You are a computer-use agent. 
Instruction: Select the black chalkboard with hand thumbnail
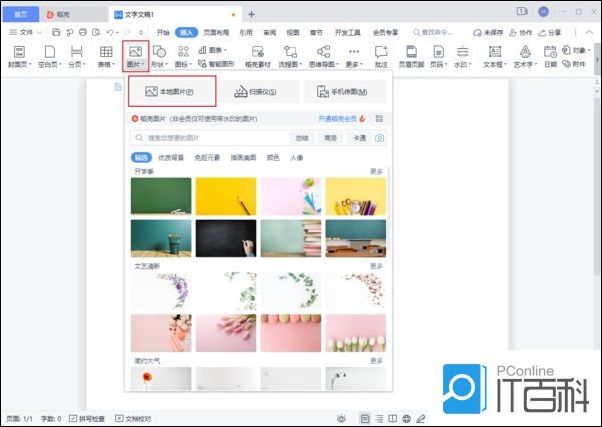(x=226, y=238)
